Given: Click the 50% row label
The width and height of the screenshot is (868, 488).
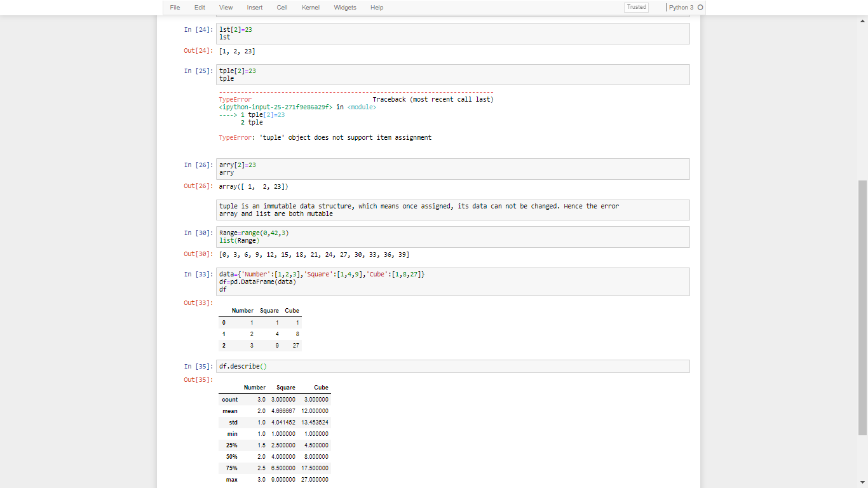Looking at the screenshot, I should coord(231,457).
